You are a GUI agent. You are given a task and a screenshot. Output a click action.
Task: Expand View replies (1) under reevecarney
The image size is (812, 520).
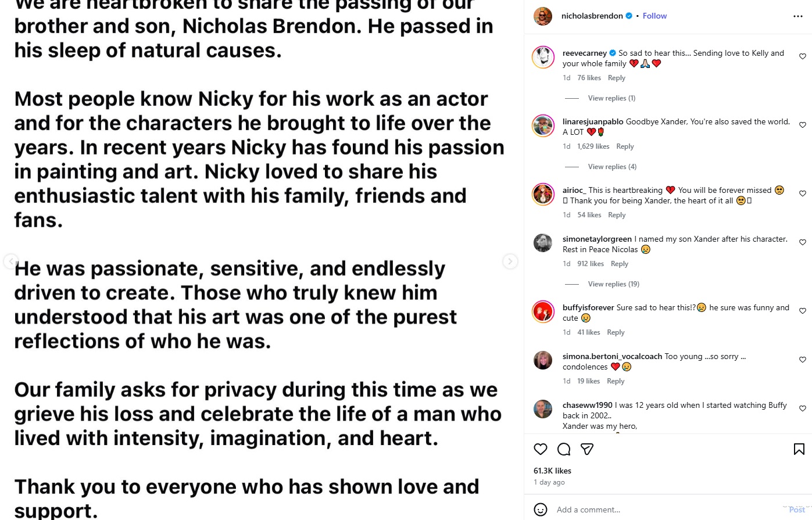coord(611,98)
